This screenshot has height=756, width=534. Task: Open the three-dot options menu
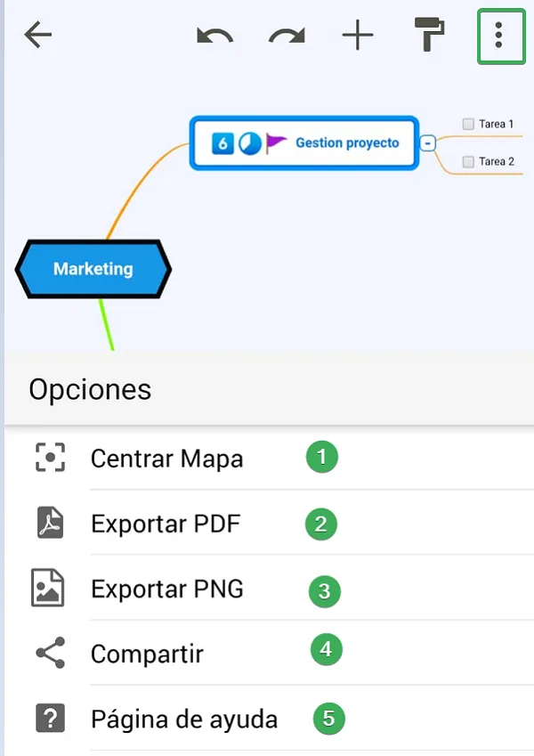[x=501, y=36]
